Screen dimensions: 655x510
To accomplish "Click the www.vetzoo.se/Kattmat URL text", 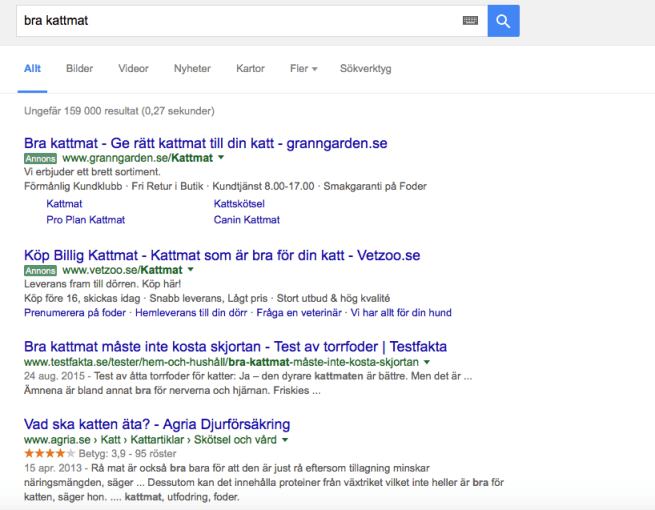I will [x=122, y=270].
